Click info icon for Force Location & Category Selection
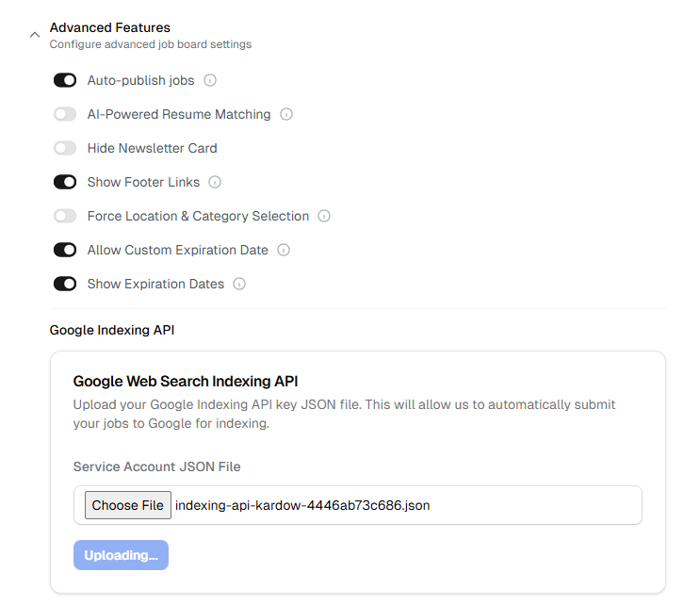Screen dimensions: 700x605 coord(324,216)
